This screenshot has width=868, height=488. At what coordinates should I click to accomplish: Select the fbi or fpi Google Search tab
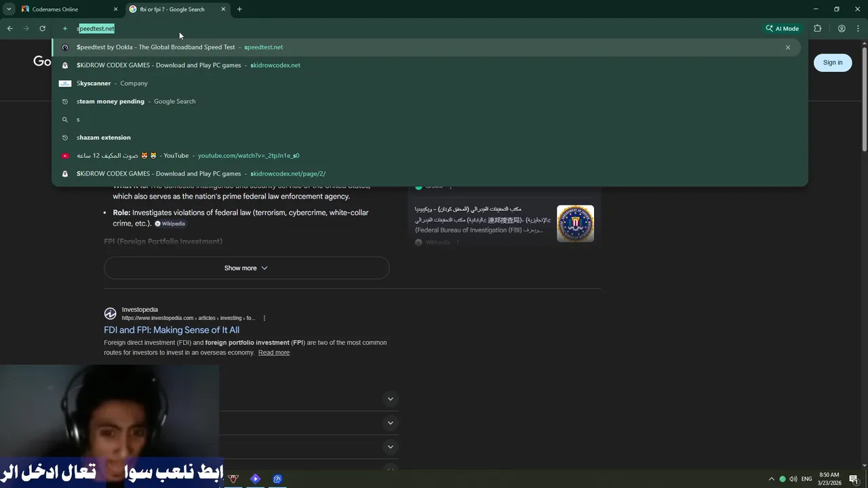click(178, 9)
